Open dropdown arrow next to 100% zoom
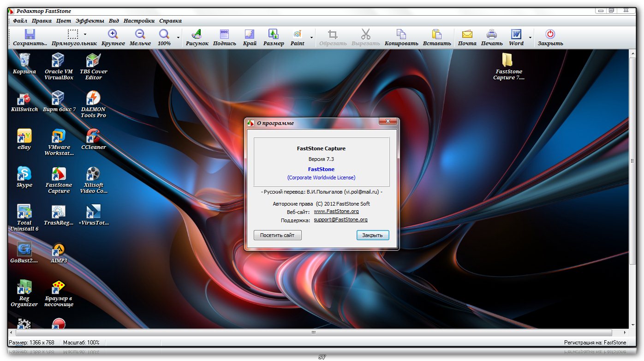 pyautogui.click(x=178, y=37)
